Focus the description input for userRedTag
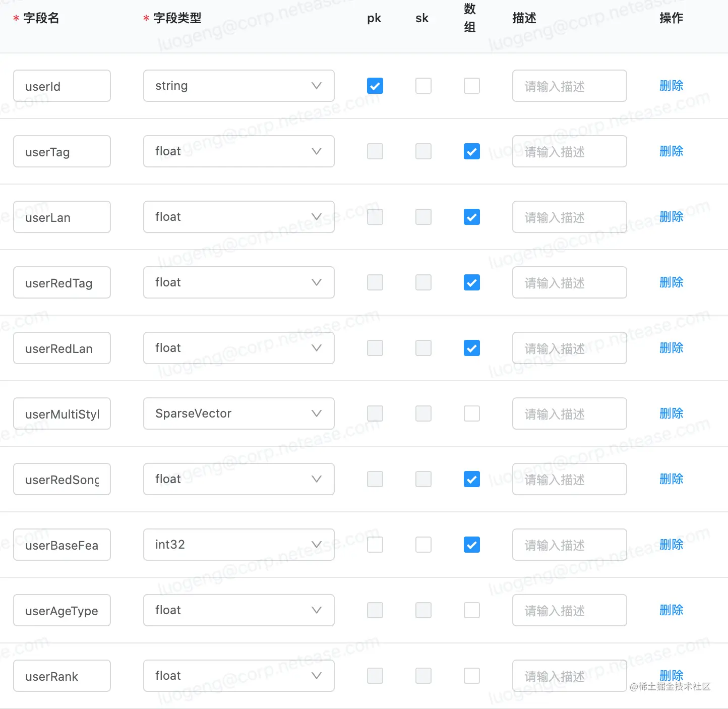728x709 pixels. click(570, 282)
